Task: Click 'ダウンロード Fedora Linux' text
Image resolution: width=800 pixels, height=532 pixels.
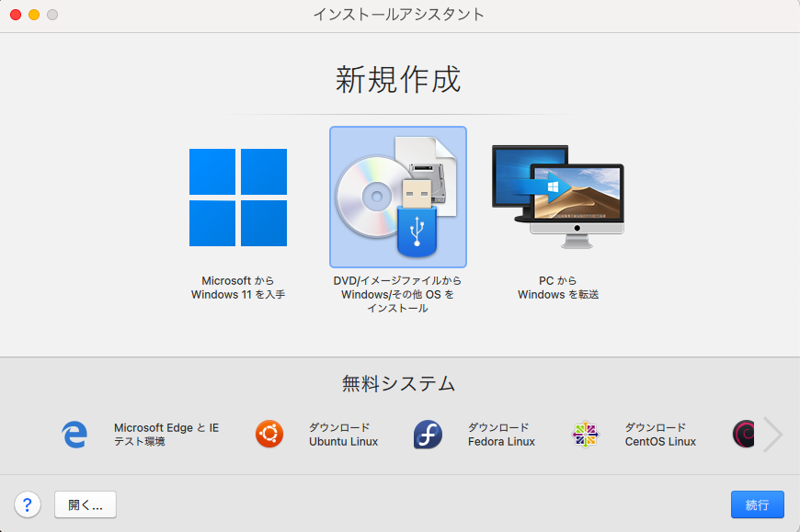Action: [x=501, y=435]
